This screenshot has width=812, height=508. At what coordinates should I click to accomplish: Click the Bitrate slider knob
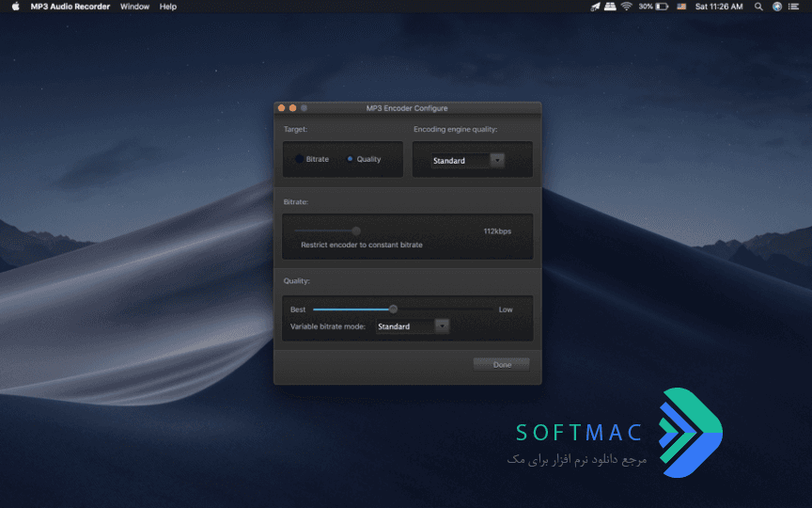pyautogui.click(x=356, y=230)
